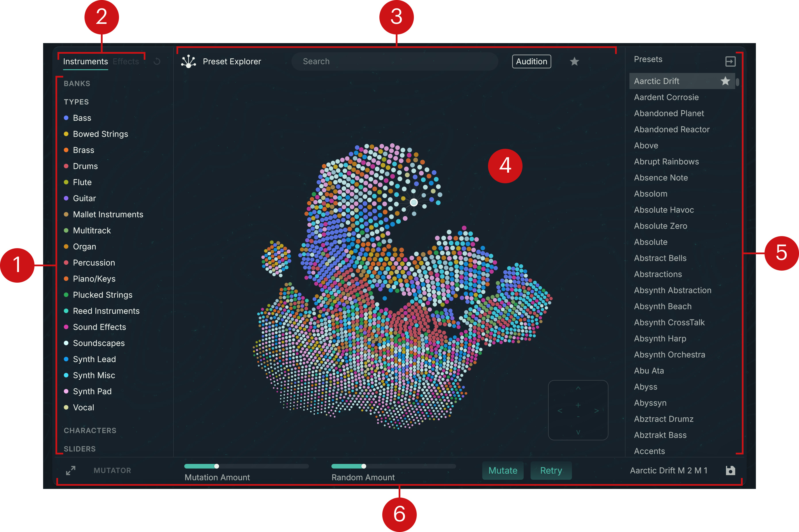Select the Instruments tab

coord(86,61)
